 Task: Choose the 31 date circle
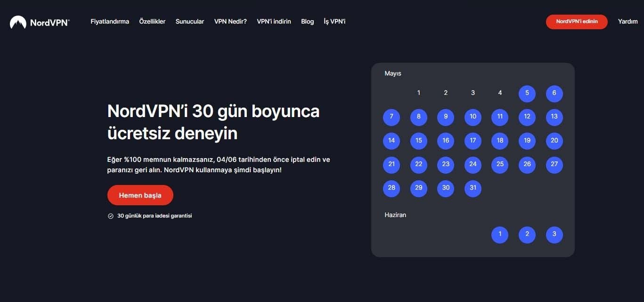pyautogui.click(x=473, y=188)
